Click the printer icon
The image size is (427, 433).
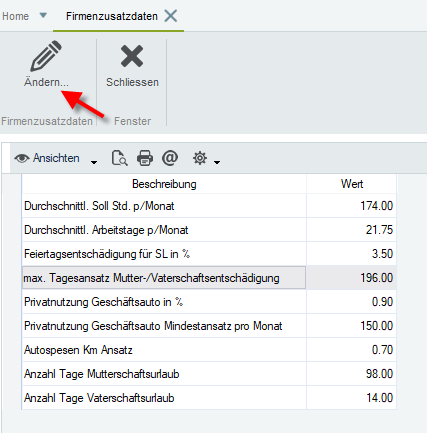coord(145,158)
